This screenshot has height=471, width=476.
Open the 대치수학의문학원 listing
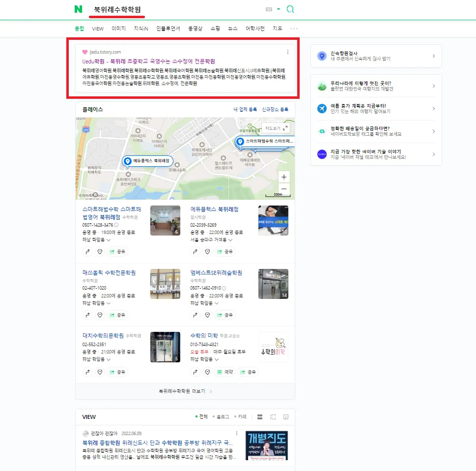(103, 335)
